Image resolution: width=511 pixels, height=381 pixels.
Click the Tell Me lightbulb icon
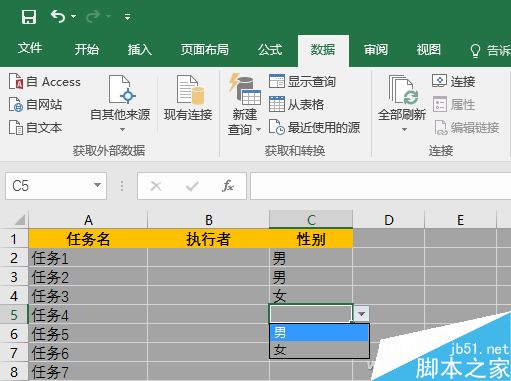pos(475,51)
